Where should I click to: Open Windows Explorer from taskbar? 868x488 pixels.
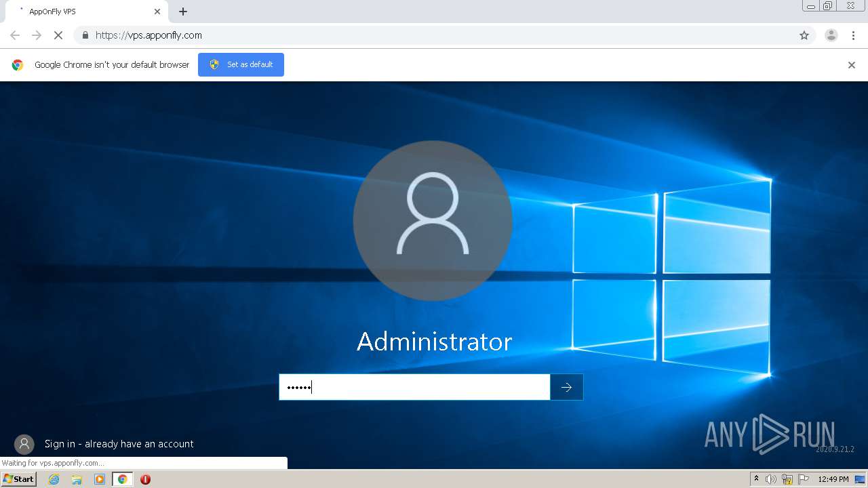tap(77, 479)
